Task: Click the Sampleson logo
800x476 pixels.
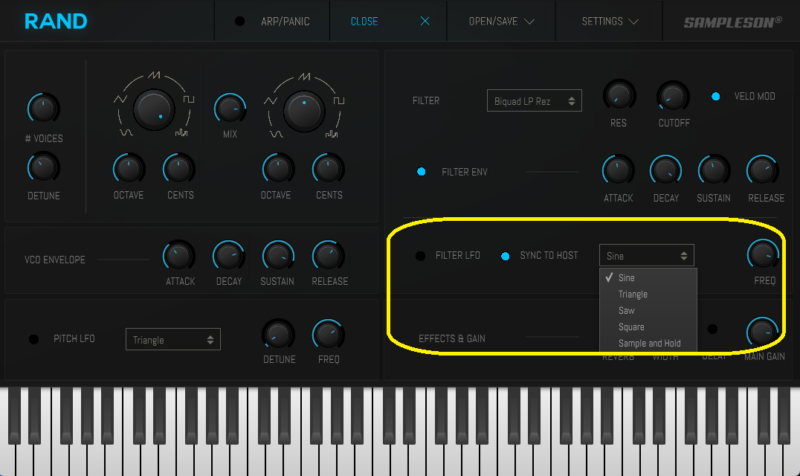Action: coord(734,21)
